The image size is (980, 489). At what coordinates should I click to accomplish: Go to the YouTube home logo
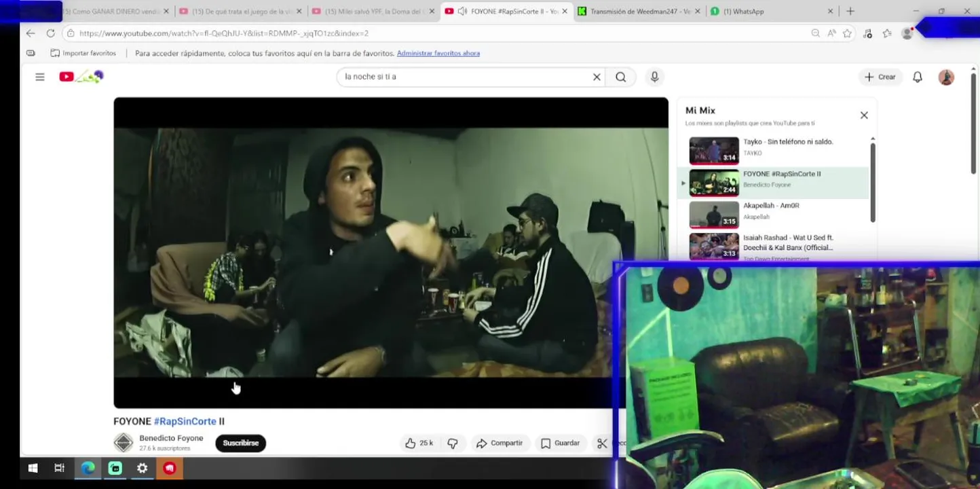(80, 77)
